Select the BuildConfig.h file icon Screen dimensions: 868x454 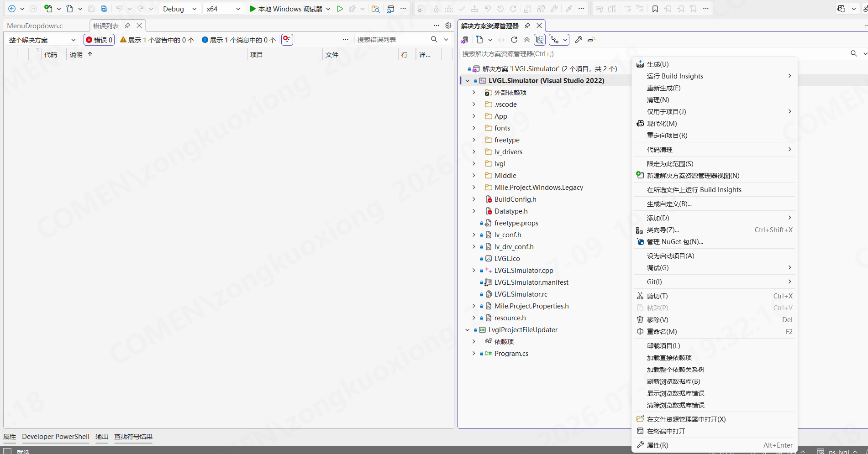point(489,199)
